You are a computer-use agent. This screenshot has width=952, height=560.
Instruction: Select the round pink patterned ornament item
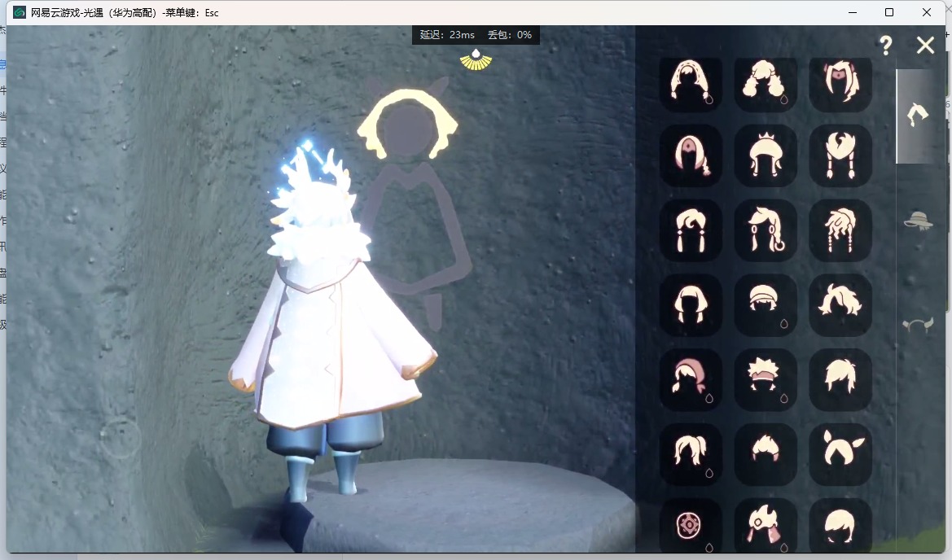(x=691, y=526)
